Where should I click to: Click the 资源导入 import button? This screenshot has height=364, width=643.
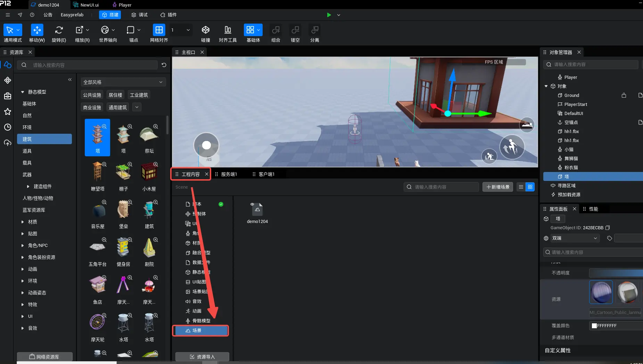point(202,357)
